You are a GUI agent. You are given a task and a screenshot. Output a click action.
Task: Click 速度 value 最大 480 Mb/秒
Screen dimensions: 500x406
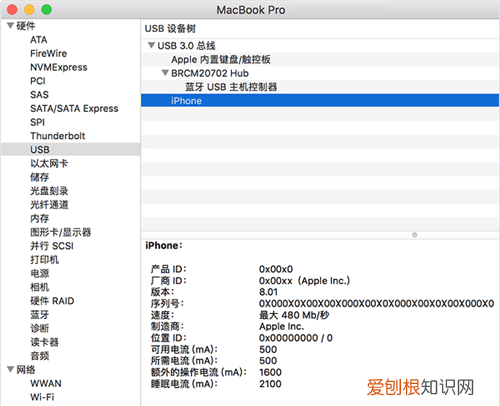pos(294,315)
